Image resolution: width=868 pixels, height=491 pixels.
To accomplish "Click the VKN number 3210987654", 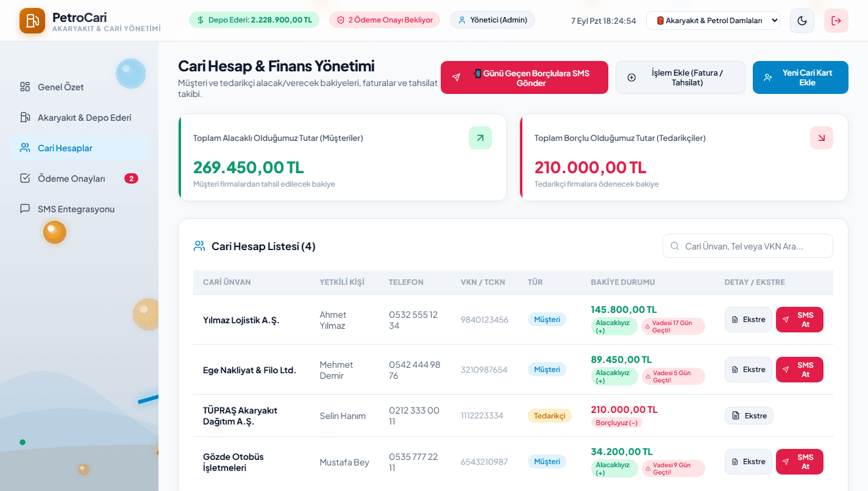I will [484, 370].
